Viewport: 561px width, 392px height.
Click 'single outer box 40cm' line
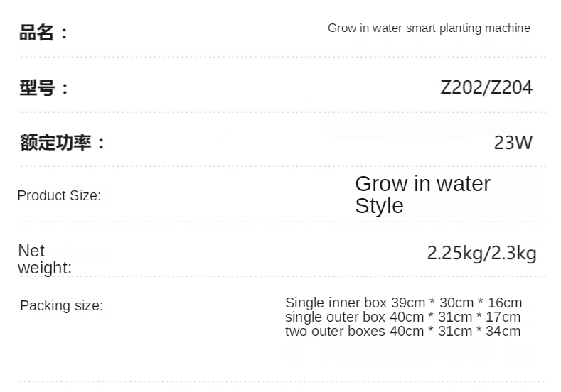(402, 317)
